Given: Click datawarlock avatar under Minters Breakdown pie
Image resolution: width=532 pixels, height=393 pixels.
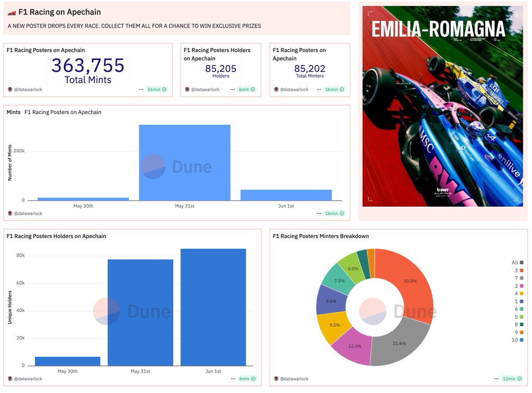Looking at the screenshot, I should pos(276,379).
